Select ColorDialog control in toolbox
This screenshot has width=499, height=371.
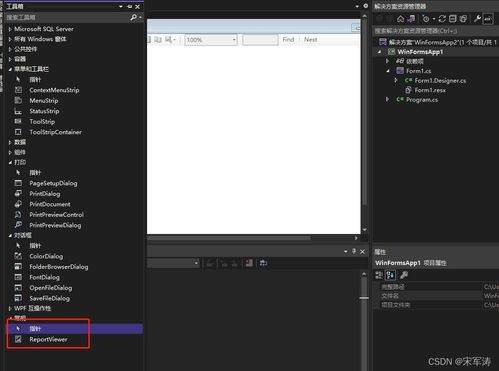pos(46,256)
